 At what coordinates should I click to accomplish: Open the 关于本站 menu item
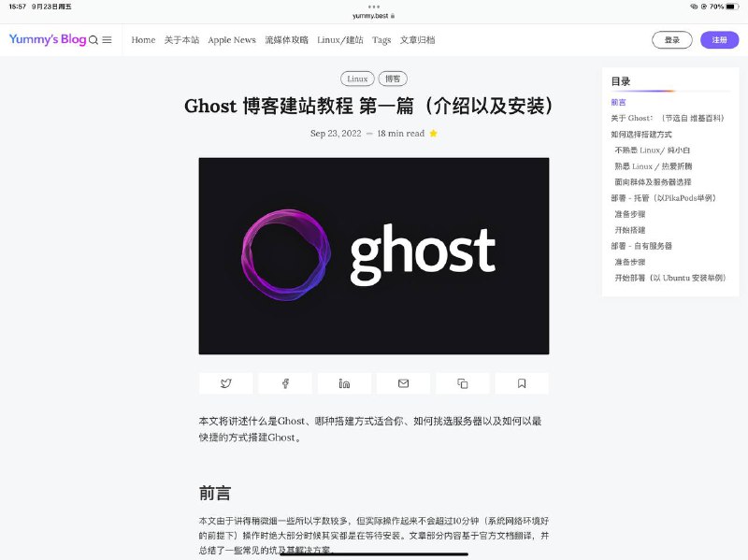(181, 40)
